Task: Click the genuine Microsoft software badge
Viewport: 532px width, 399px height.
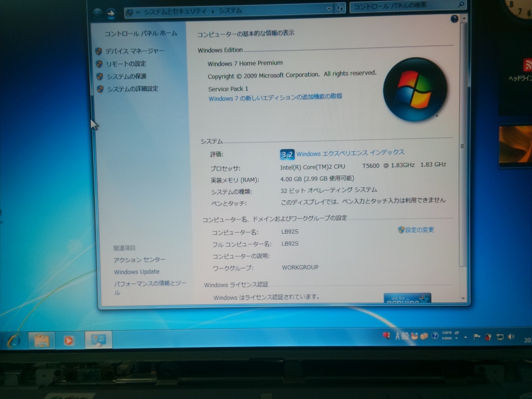Action: tap(407, 298)
